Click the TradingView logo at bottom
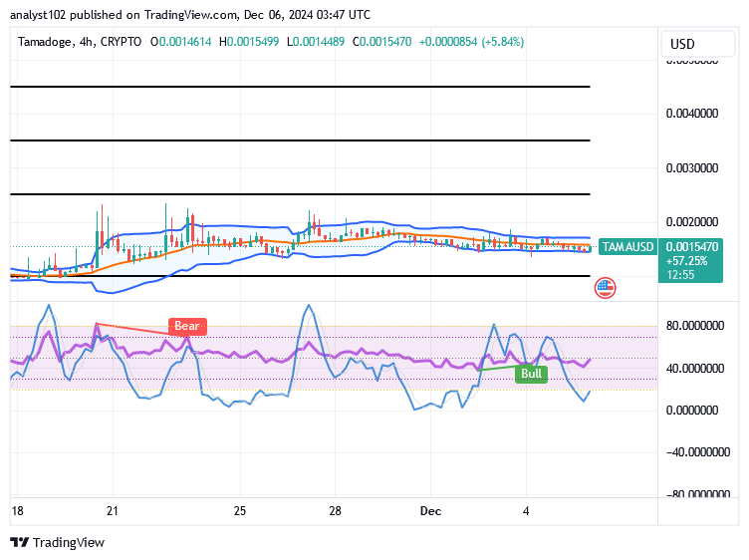The image size is (749, 560). [58, 543]
